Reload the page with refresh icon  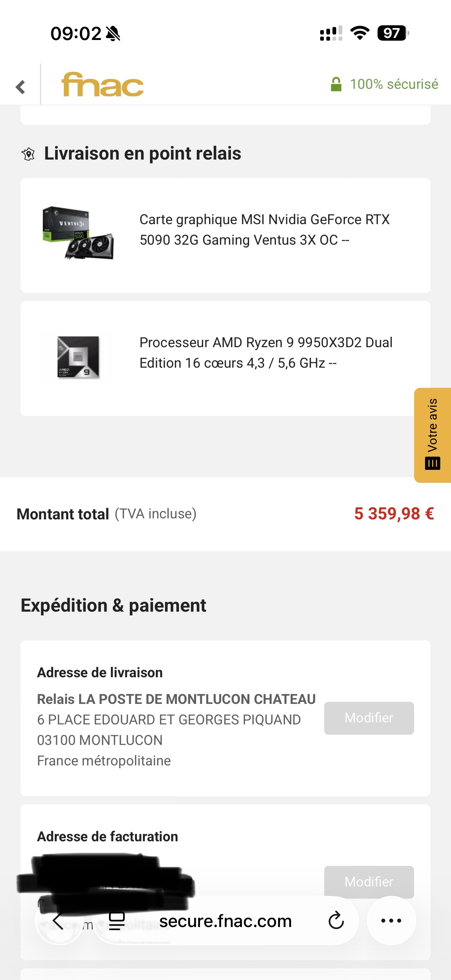point(336,921)
